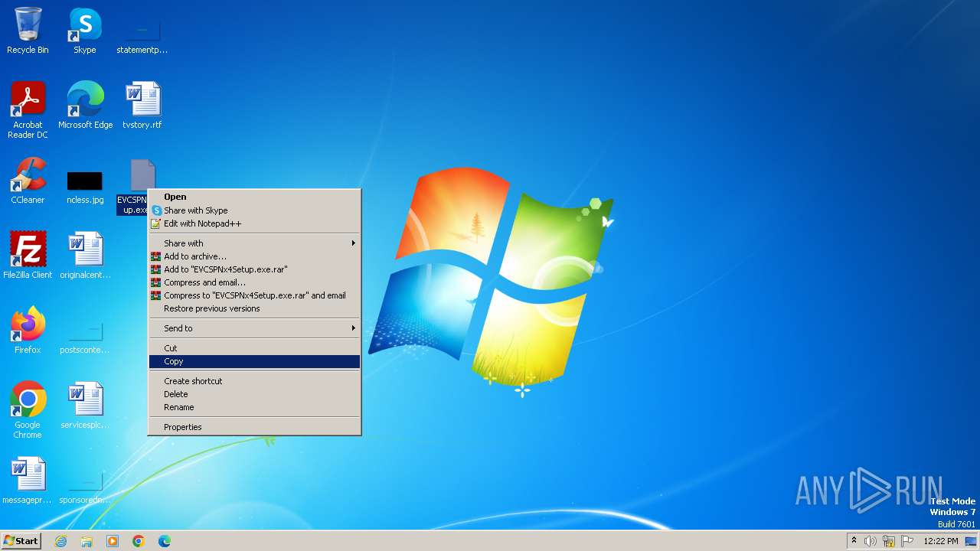The width and height of the screenshot is (980, 551).
Task: Choose Share with Skype
Action: pyautogui.click(x=254, y=210)
